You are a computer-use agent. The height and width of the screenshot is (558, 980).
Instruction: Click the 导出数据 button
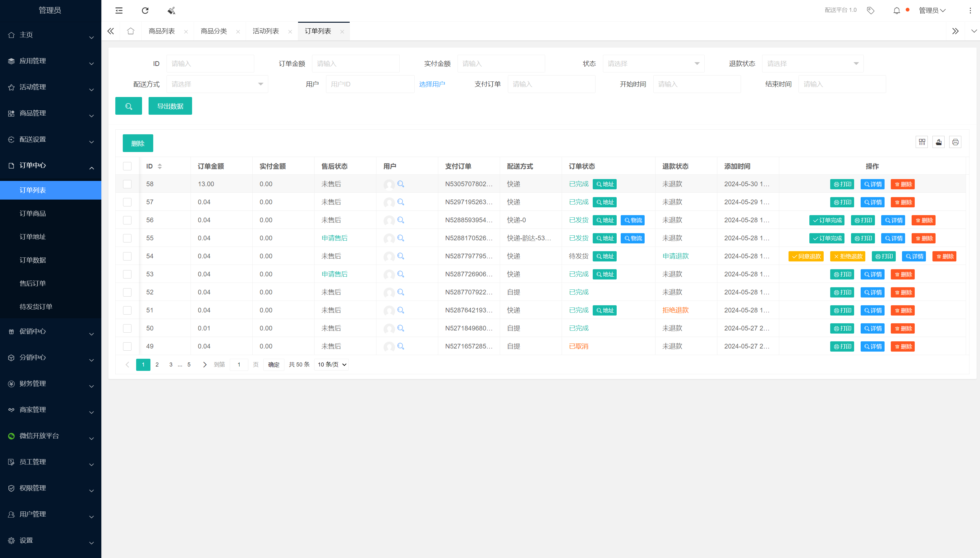click(170, 106)
